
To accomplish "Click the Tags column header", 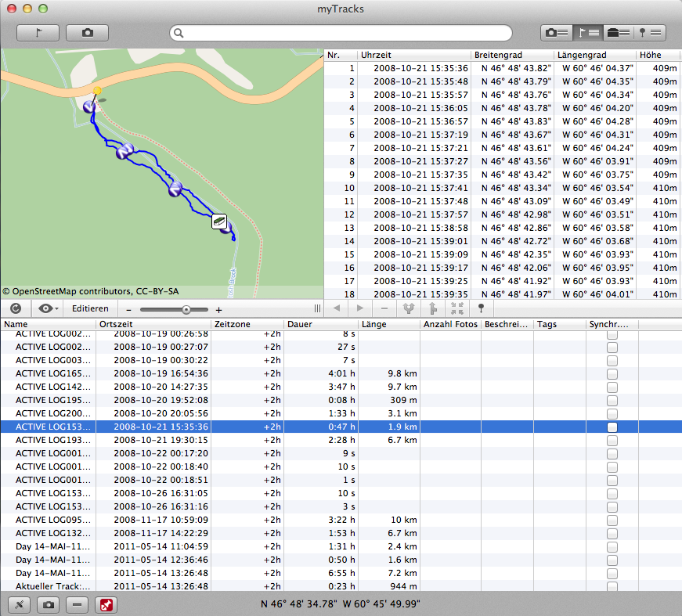I will click(560, 324).
